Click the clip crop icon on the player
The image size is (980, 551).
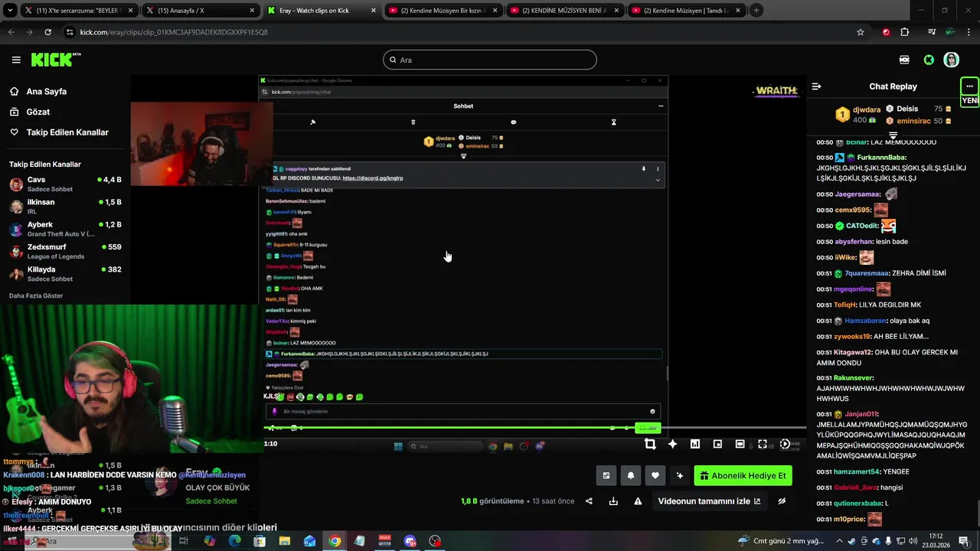coord(650,444)
